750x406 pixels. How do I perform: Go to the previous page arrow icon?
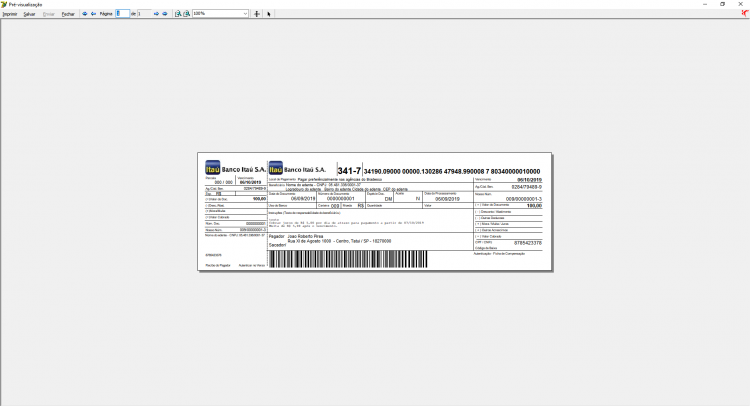pos(93,14)
